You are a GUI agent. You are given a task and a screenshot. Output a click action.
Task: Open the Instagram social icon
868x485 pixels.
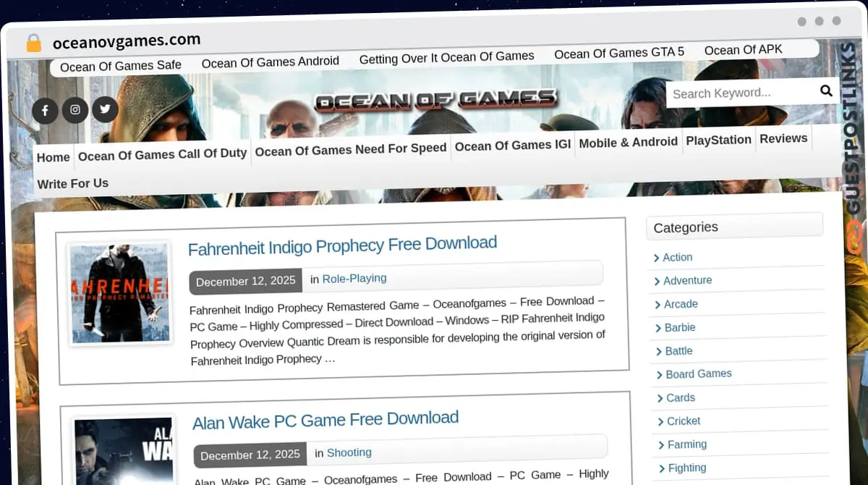[75, 110]
